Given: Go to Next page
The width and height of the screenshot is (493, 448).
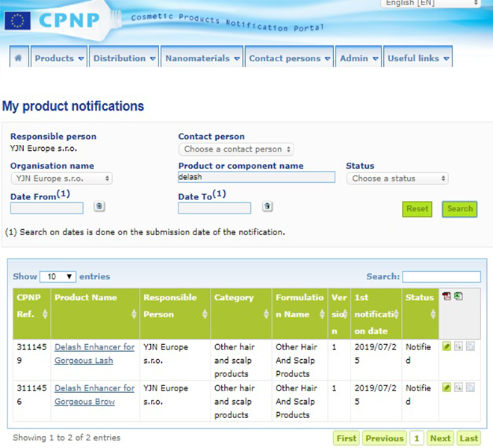Looking at the screenshot, I should tap(441, 438).
